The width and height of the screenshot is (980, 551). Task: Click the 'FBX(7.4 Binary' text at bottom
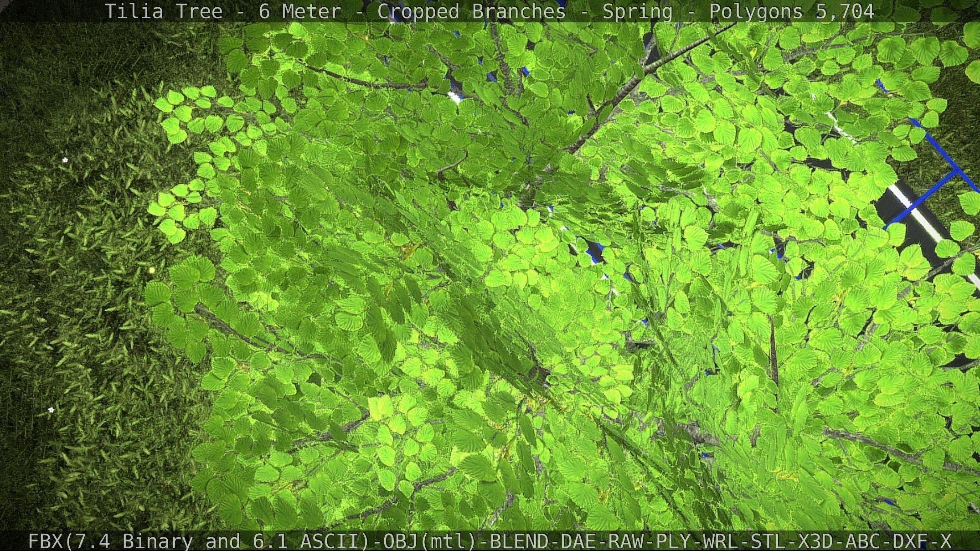pos(110,541)
